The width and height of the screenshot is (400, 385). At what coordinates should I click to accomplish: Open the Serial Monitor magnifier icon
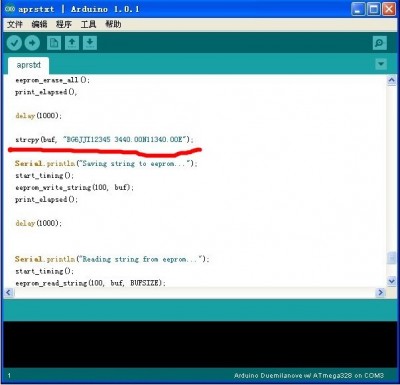pos(379,43)
